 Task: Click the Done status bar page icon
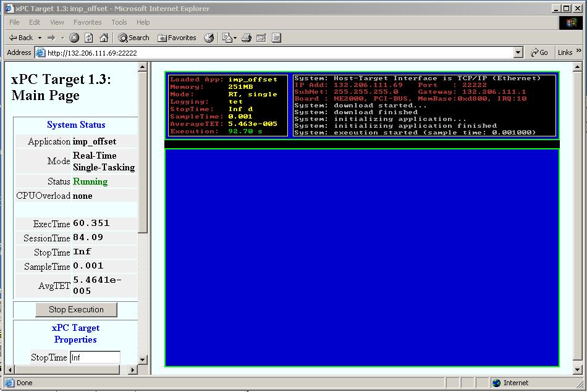(x=10, y=383)
